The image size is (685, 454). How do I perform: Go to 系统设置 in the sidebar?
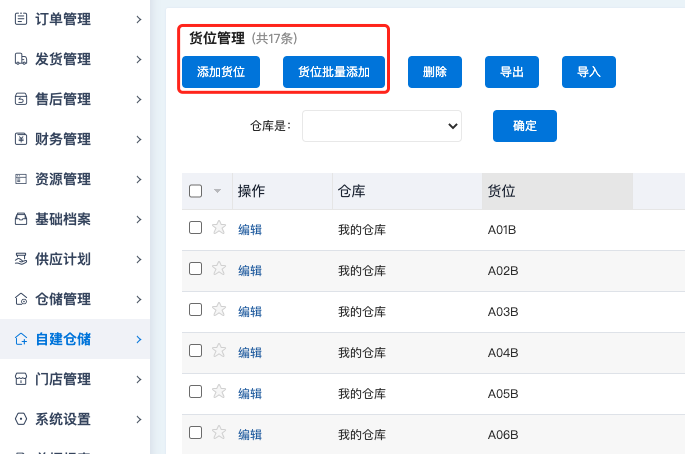click(63, 419)
